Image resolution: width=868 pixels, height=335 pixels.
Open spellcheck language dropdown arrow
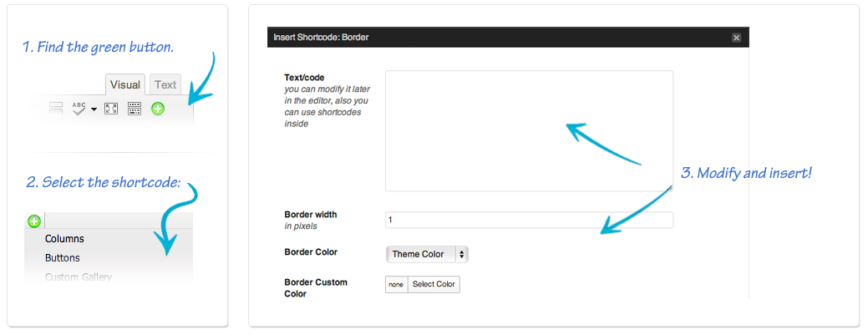point(94,109)
